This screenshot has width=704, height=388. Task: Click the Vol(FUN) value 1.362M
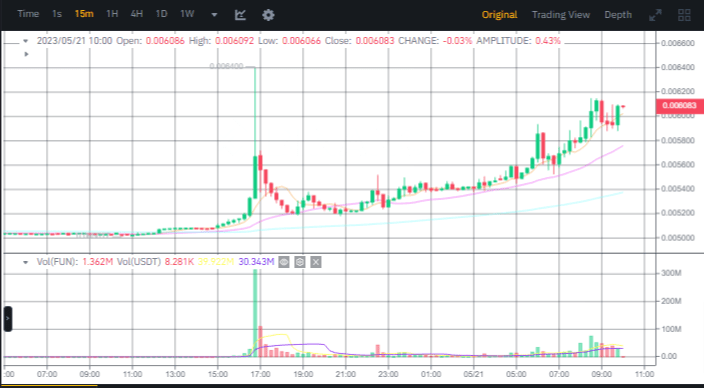pos(97,262)
